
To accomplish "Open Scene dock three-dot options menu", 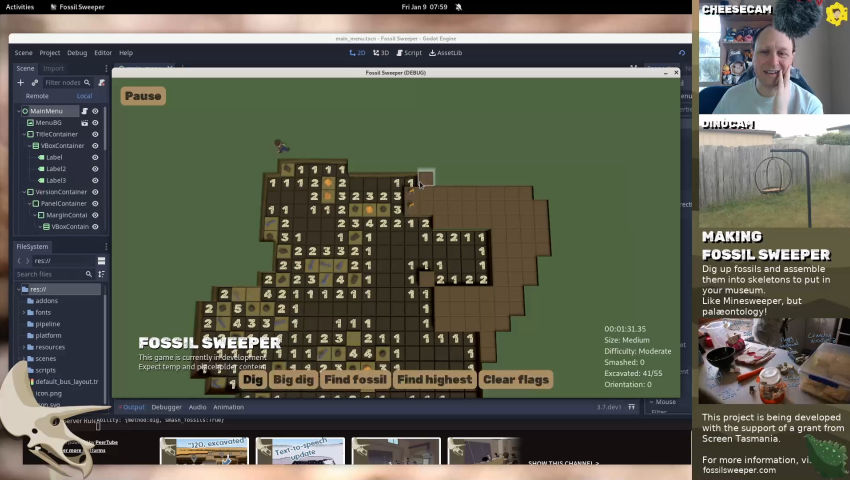I will pyautogui.click(x=106, y=68).
